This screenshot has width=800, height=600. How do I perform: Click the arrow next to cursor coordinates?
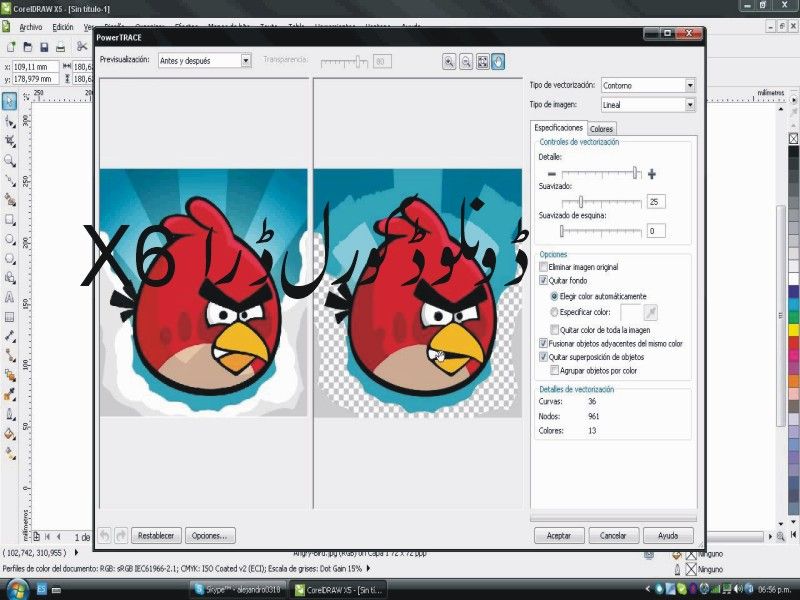coord(77,552)
